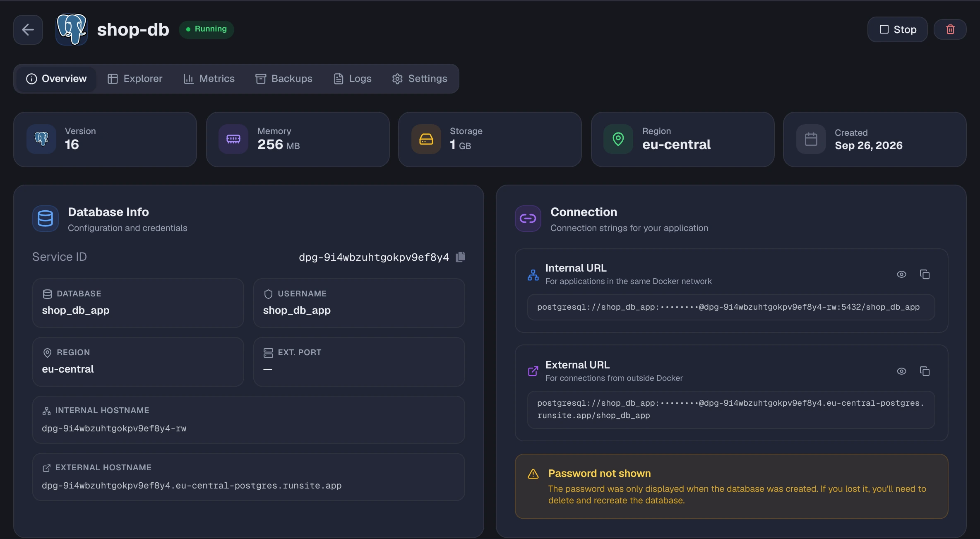The width and height of the screenshot is (980, 539).
Task: Click the Connection link icon
Action: pos(528,219)
